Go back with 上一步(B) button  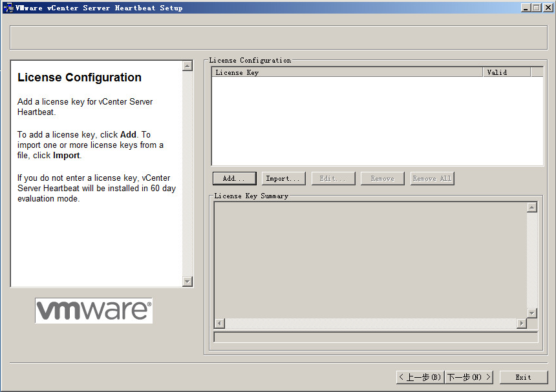click(420, 377)
